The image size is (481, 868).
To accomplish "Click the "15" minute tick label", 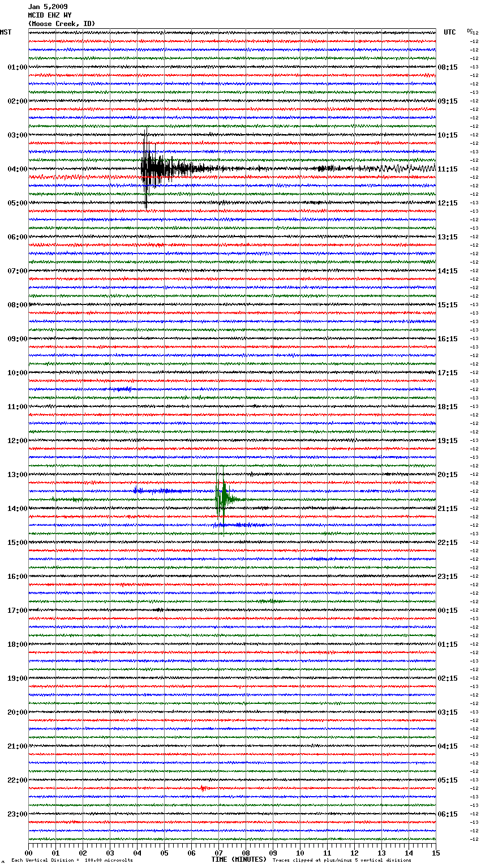I will (435, 853).
